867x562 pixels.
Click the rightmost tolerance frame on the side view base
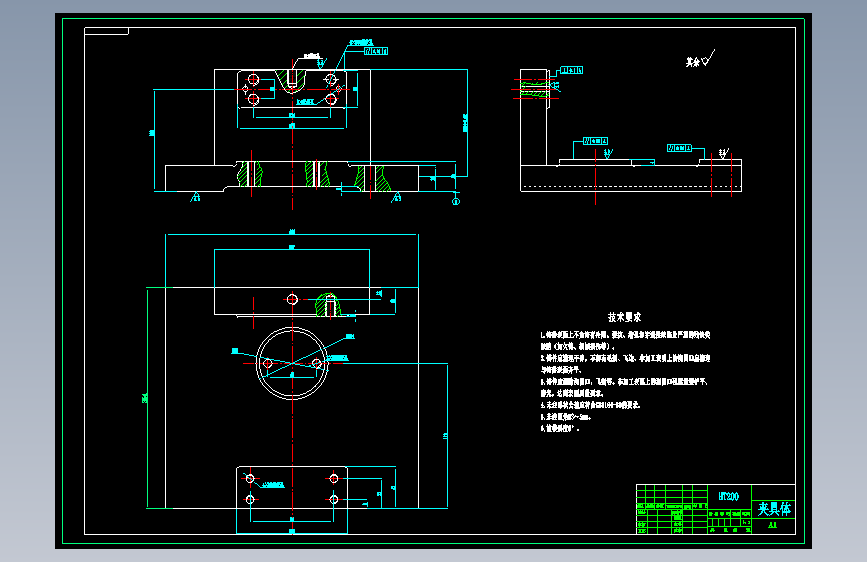pyautogui.click(x=679, y=148)
